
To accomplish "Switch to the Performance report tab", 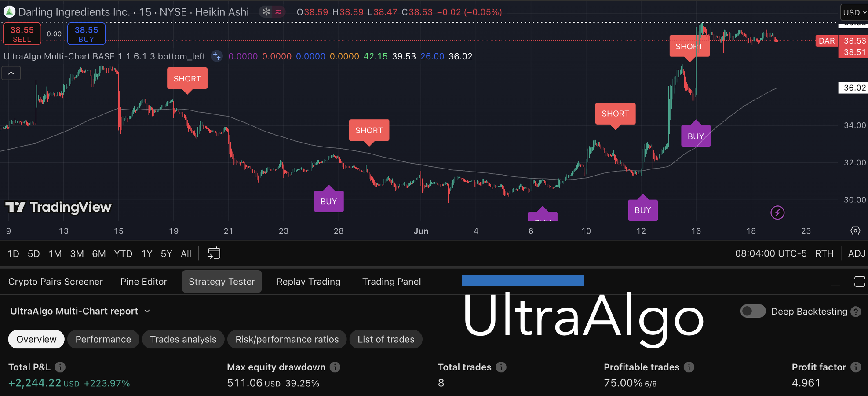I will coord(103,339).
